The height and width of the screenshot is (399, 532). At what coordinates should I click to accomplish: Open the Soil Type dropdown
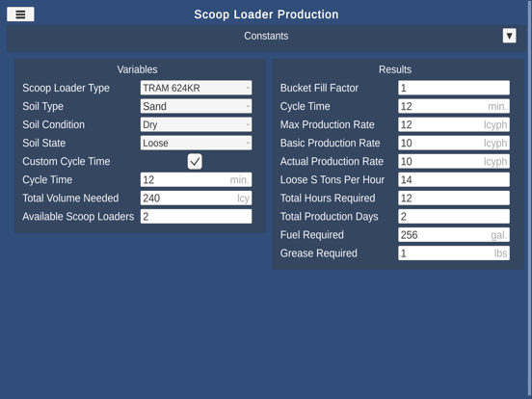click(196, 106)
